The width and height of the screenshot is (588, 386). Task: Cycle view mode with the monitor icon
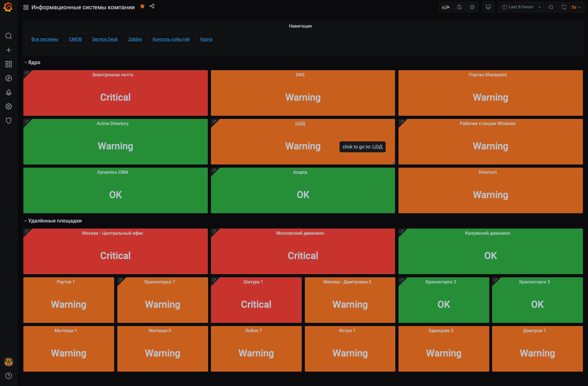(488, 7)
